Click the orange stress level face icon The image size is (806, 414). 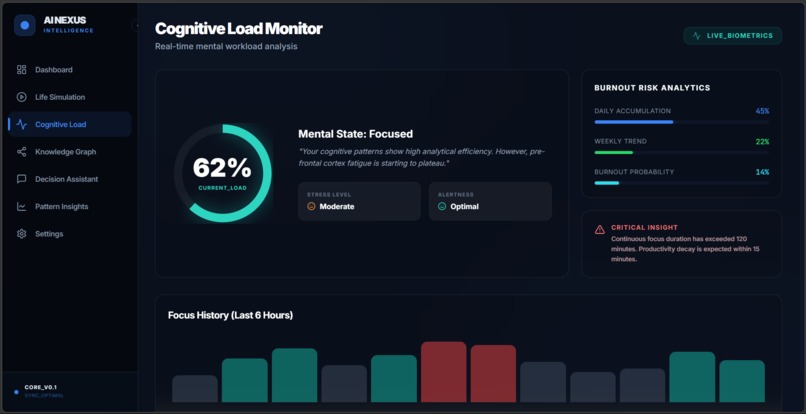click(311, 206)
